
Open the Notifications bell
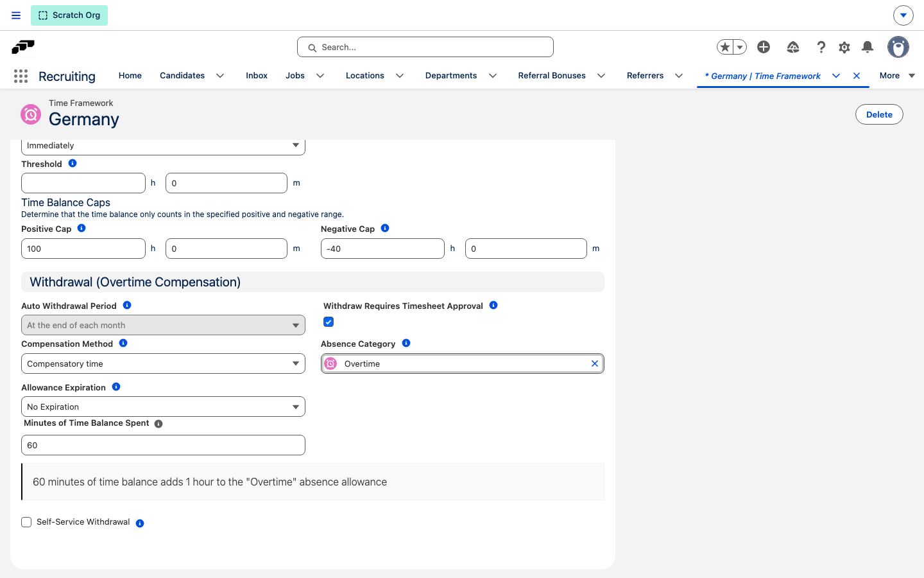868,47
